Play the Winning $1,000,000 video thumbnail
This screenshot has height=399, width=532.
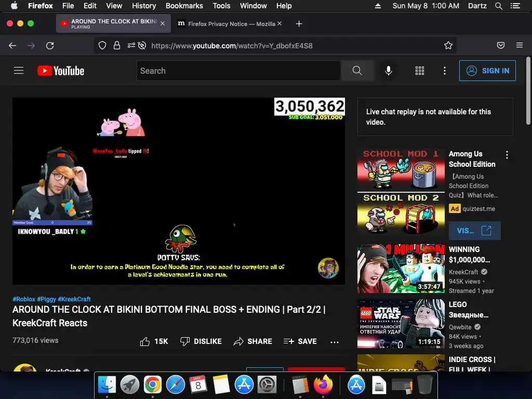(401, 269)
